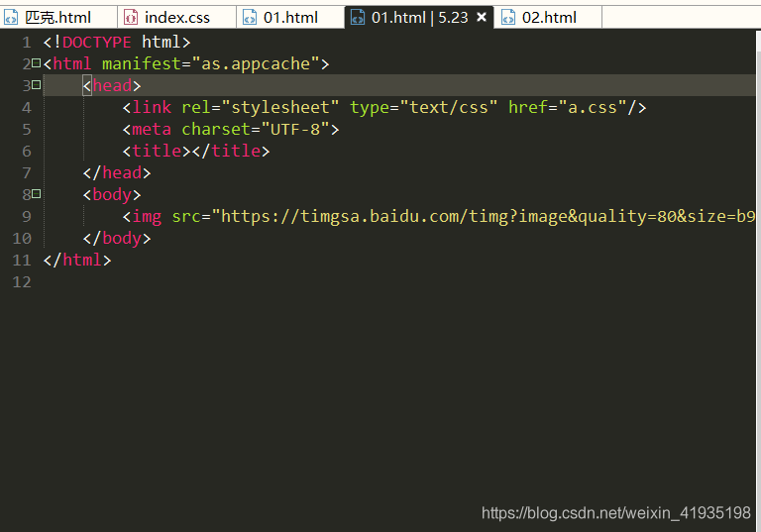The width and height of the screenshot is (761, 532).
Task: Click the "a.css" href value
Action: click(593, 107)
